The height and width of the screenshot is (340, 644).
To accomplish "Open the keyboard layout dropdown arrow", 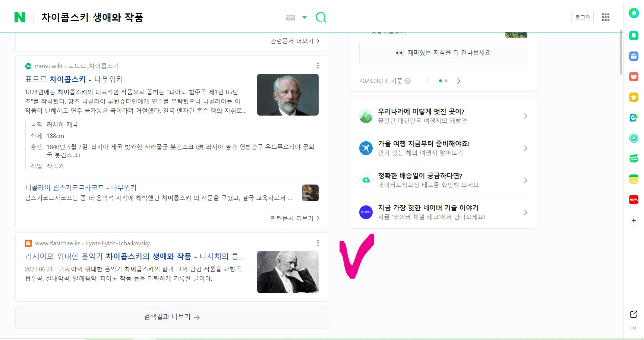I will pyautogui.click(x=304, y=17).
